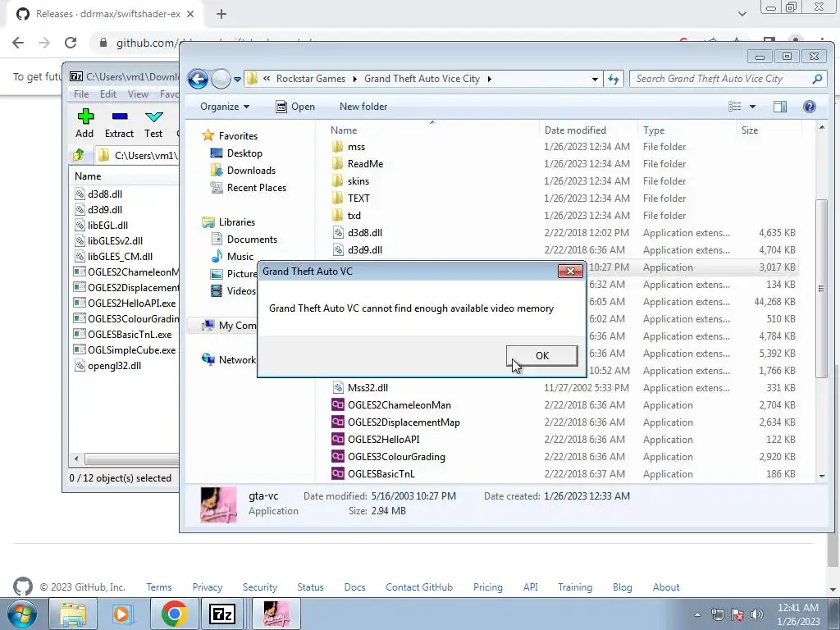Create a New folder from the toolbar

[x=363, y=107]
